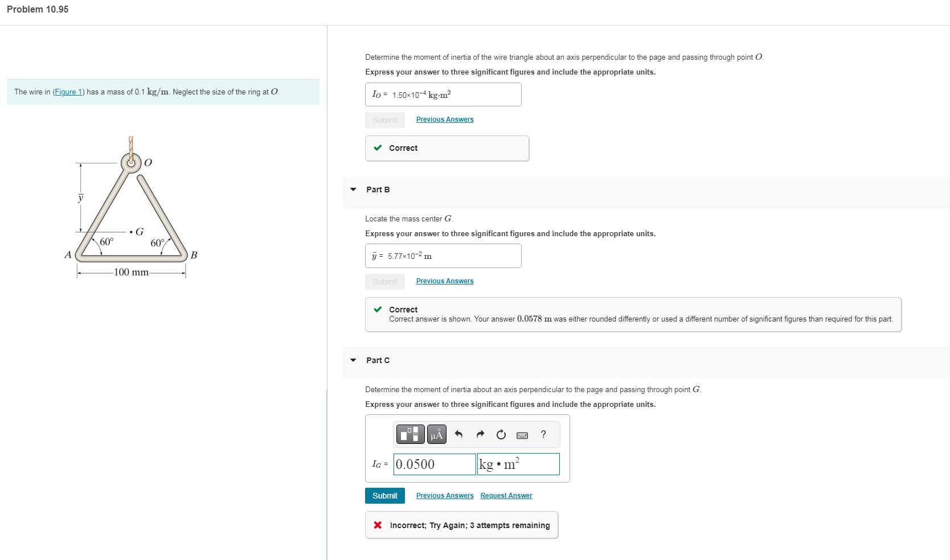Open the templates math palette icon

coord(410,435)
